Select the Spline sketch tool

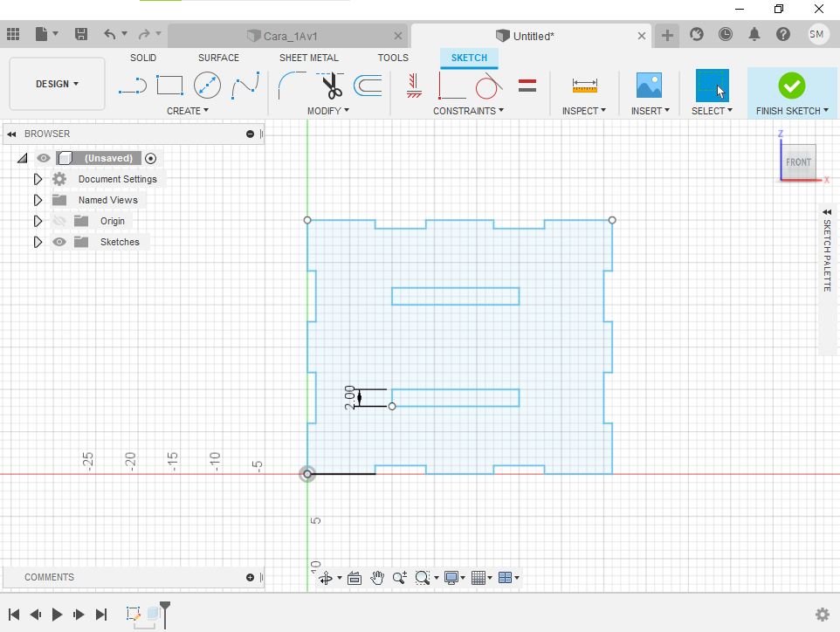point(245,86)
